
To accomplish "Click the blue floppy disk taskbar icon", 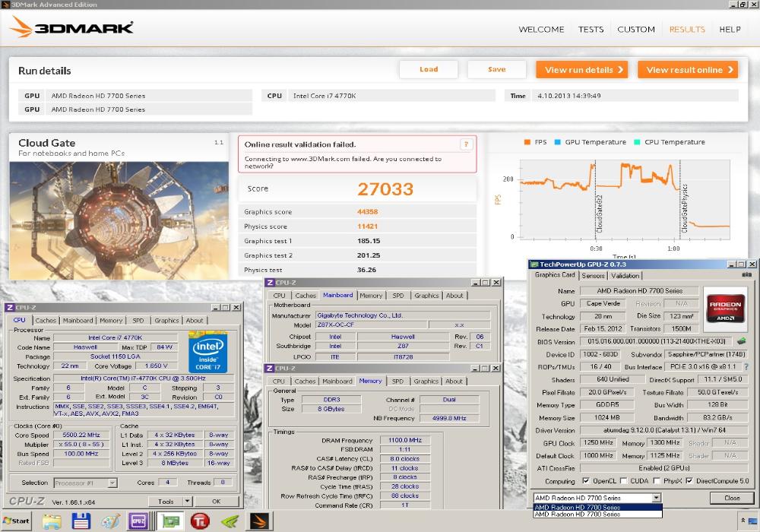I will pos(81,521).
